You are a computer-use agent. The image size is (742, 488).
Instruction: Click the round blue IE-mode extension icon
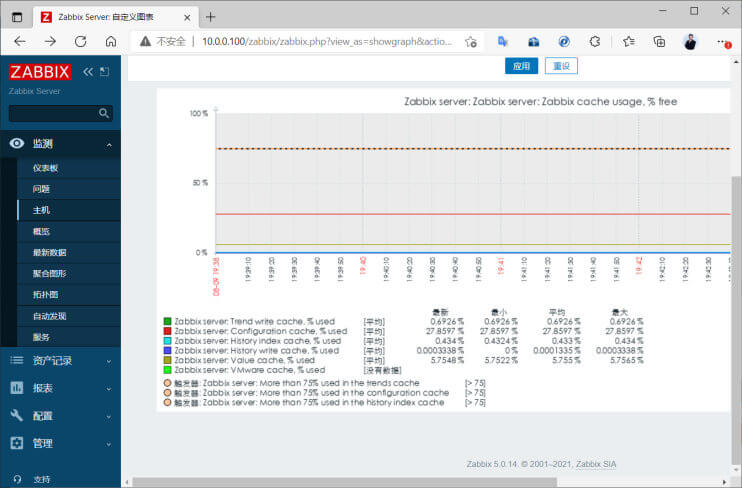564,42
